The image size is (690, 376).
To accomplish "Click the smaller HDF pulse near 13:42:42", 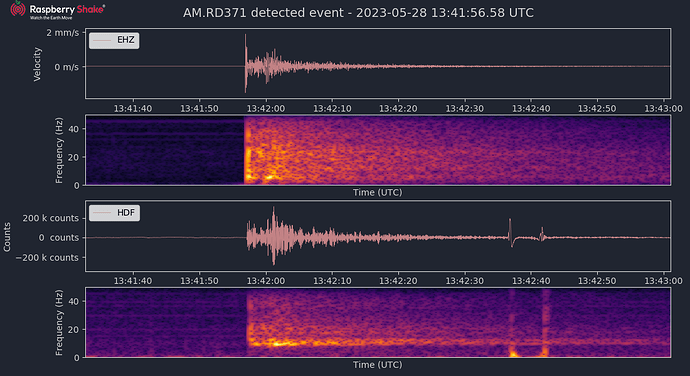I will pyautogui.click(x=542, y=234).
